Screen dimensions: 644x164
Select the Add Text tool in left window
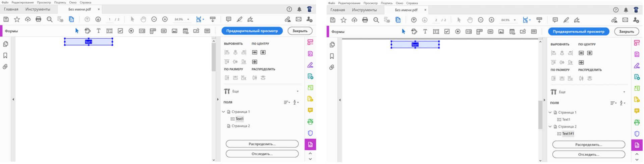point(99,31)
